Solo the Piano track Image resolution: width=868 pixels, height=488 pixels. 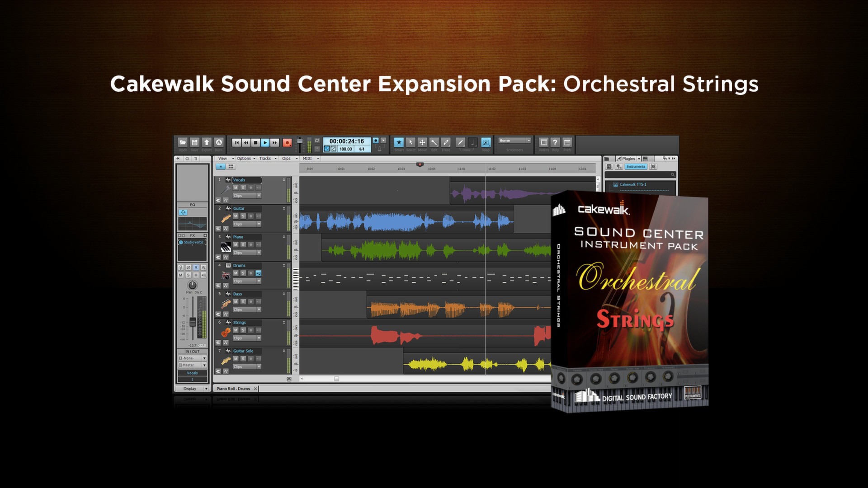[243, 245]
